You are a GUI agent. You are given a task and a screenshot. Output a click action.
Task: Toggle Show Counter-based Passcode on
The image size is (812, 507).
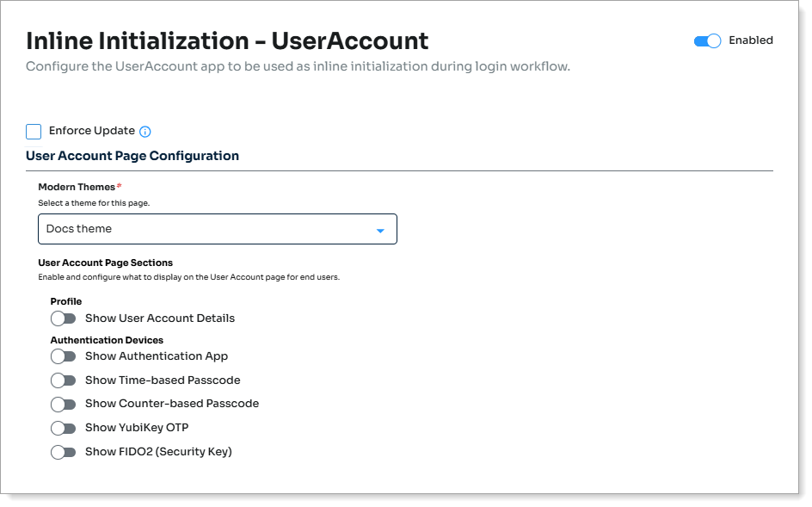point(64,404)
